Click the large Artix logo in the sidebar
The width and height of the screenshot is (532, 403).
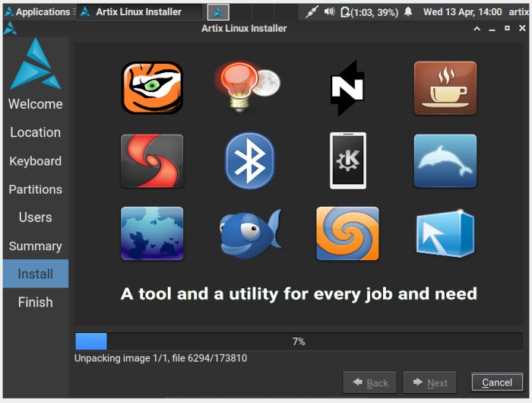point(35,64)
